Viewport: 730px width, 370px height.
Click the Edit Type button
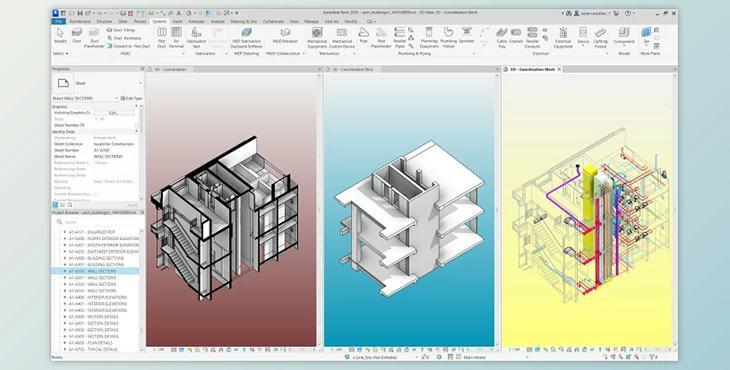[x=131, y=98]
